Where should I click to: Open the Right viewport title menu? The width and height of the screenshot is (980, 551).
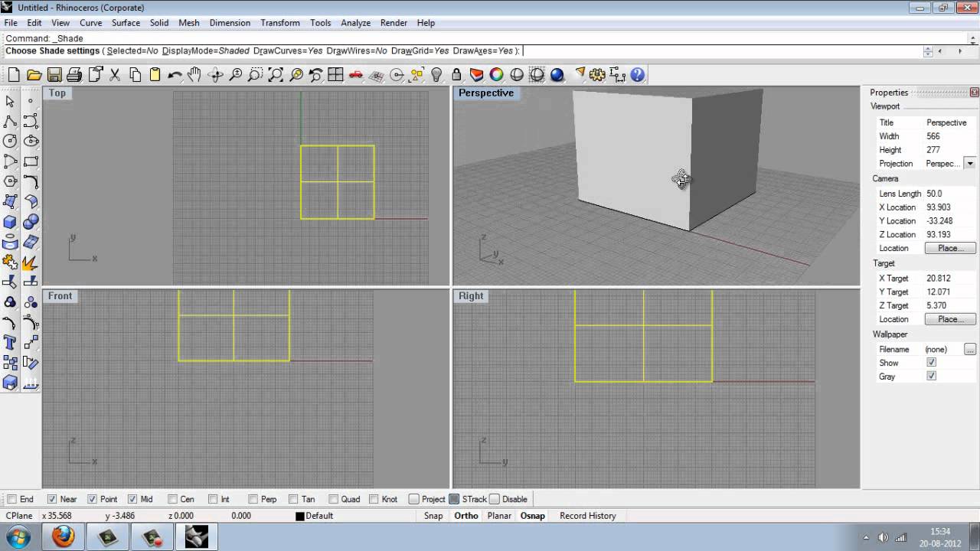(x=471, y=295)
